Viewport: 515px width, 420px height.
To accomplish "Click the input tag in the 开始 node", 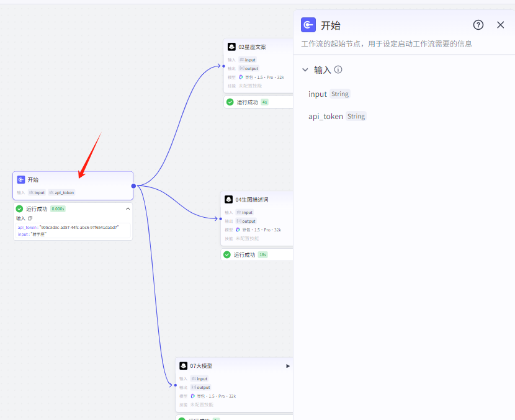I will [x=37, y=192].
